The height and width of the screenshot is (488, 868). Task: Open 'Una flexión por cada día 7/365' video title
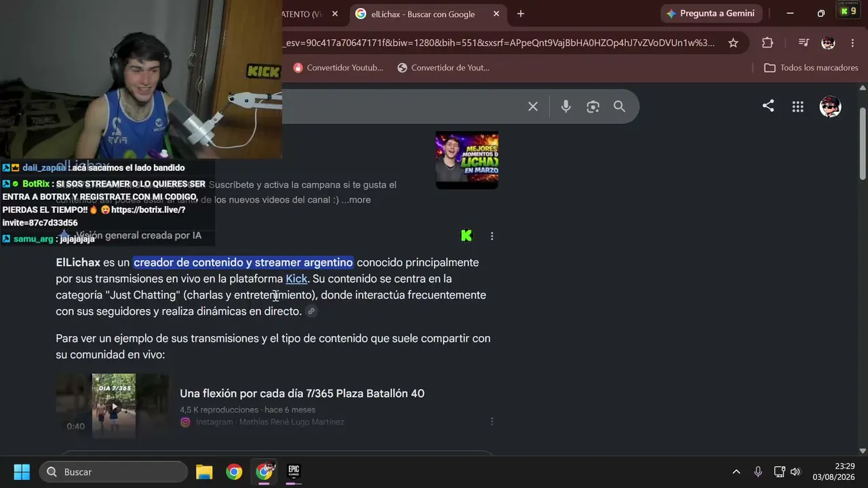coord(302,394)
